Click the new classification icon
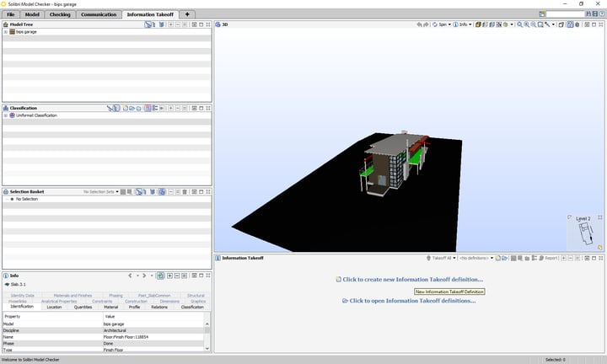This screenshot has width=607, height=364. [x=125, y=108]
